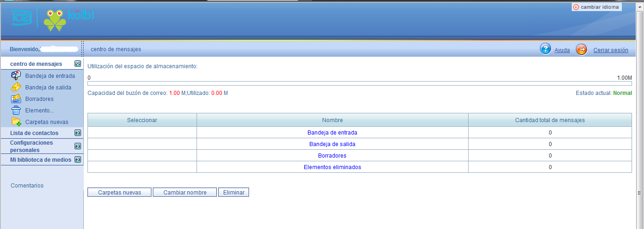Click the Bandeja de salida icon

point(16,87)
